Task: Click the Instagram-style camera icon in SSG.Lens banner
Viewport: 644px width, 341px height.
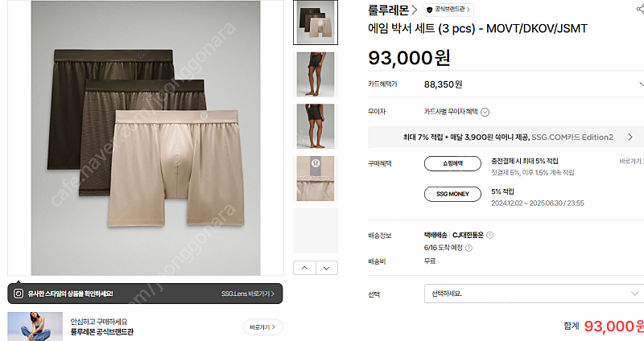Action: [19, 294]
